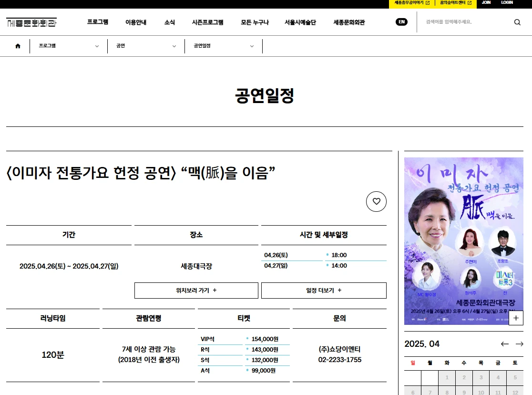This screenshot has height=395, width=532.
Task: Switch language with EN button
Action: [401, 22]
